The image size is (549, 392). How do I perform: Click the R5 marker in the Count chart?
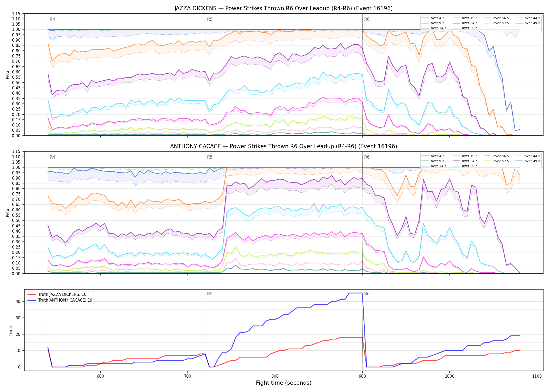point(210,294)
